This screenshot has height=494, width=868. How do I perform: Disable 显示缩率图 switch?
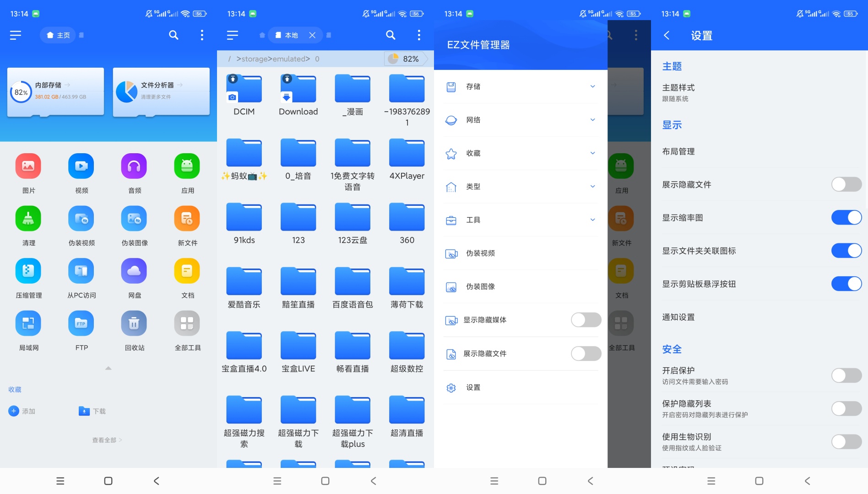pos(846,217)
